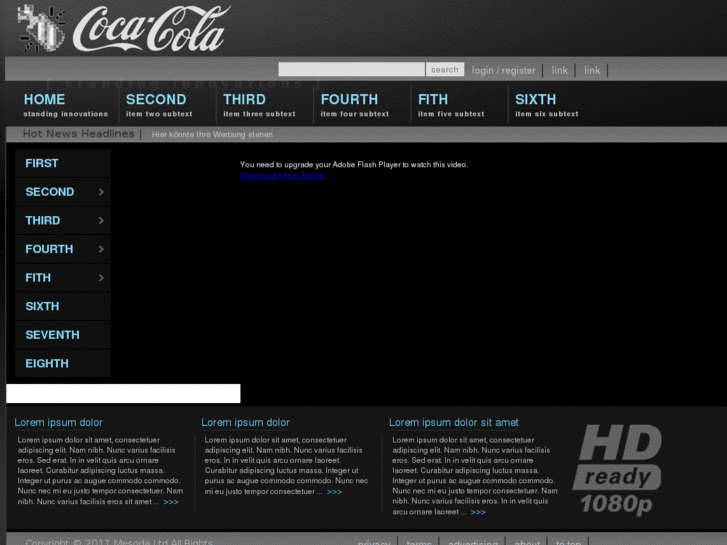727x545 pixels.
Task: Click the Copyright 2011 footer text
Action: coord(119,541)
